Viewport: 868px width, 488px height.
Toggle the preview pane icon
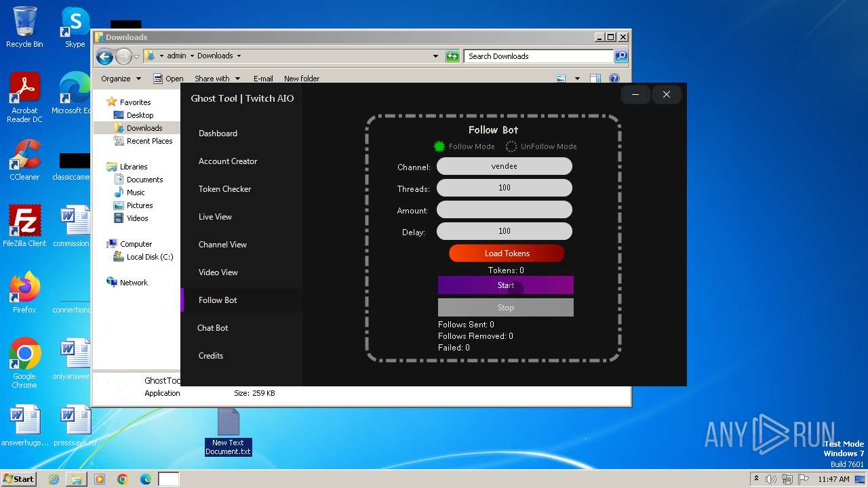pyautogui.click(x=595, y=79)
